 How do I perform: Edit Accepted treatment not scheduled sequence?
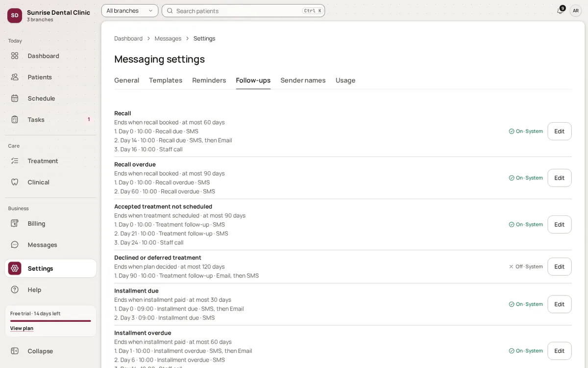point(560,224)
